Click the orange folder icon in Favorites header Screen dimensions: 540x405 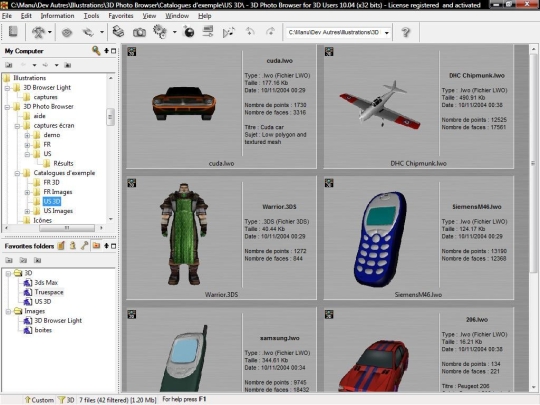coord(96,246)
